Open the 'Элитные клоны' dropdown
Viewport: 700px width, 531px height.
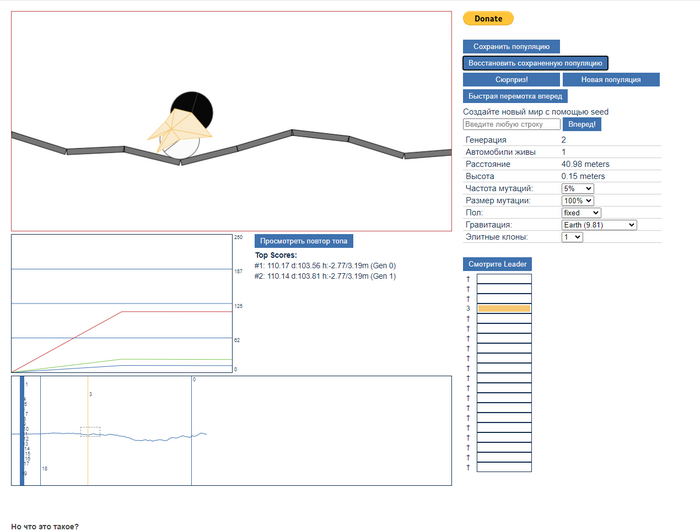pyautogui.click(x=572, y=237)
